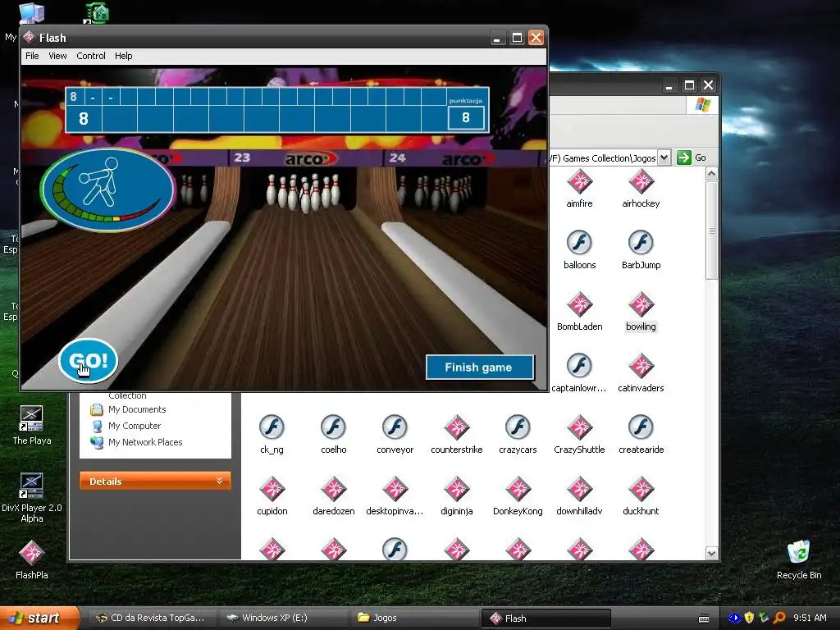Viewport: 840px width, 630px height.
Task: Open the Help menu in Flash
Action: coord(123,56)
